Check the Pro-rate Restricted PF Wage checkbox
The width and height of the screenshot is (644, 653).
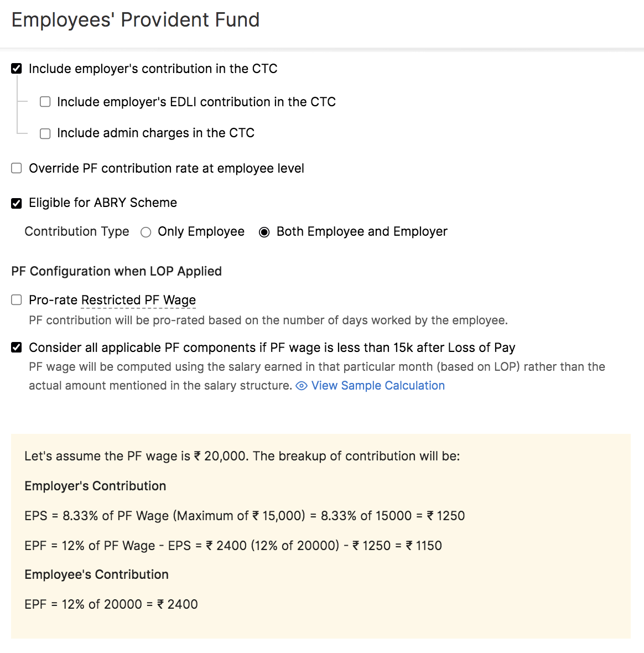[x=17, y=300]
